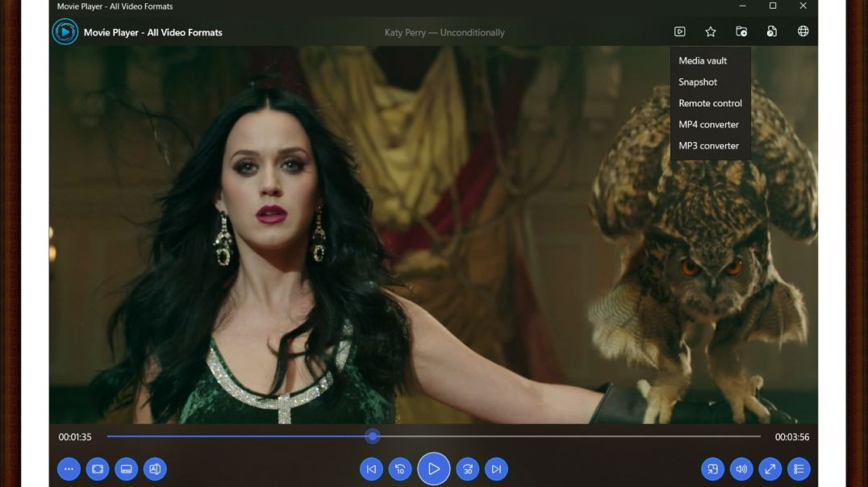Select Media vault from menu
Viewport: 868px width, 487px height.
tap(703, 60)
